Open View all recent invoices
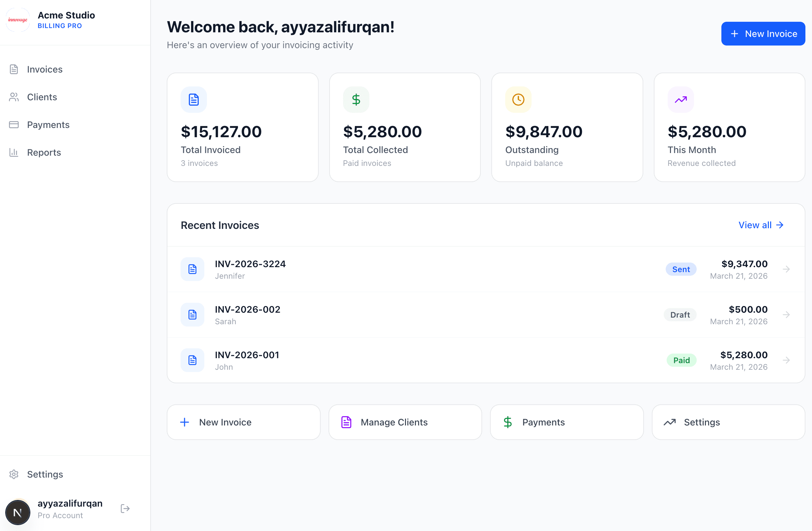Image resolution: width=812 pixels, height=531 pixels. [761, 225]
